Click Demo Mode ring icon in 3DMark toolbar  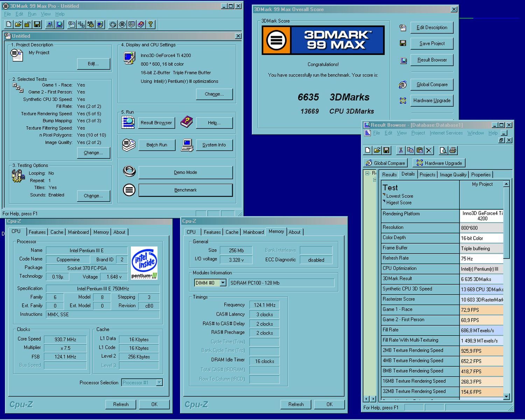coord(113,24)
